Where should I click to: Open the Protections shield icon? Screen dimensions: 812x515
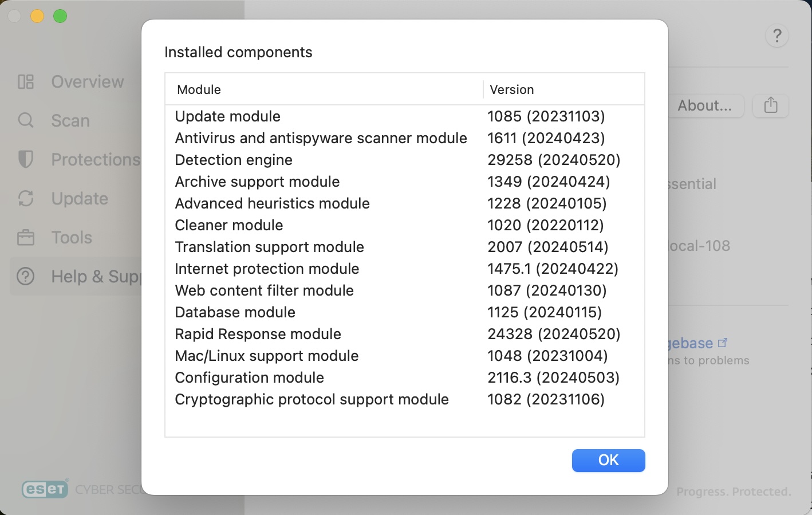25,159
